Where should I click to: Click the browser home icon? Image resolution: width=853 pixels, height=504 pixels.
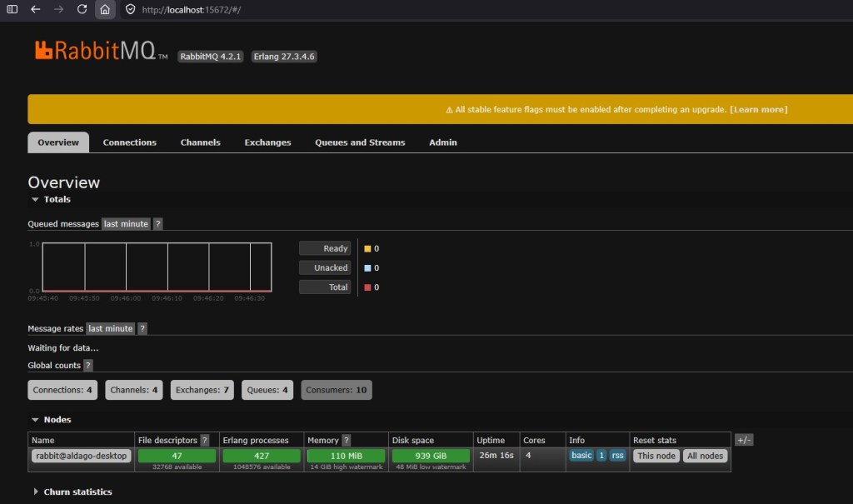point(104,9)
